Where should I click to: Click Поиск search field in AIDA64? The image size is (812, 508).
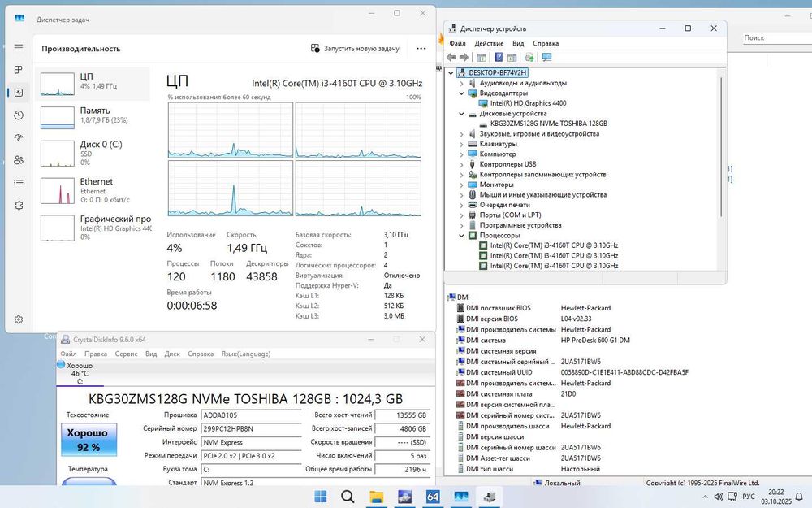click(x=776, y=38)
